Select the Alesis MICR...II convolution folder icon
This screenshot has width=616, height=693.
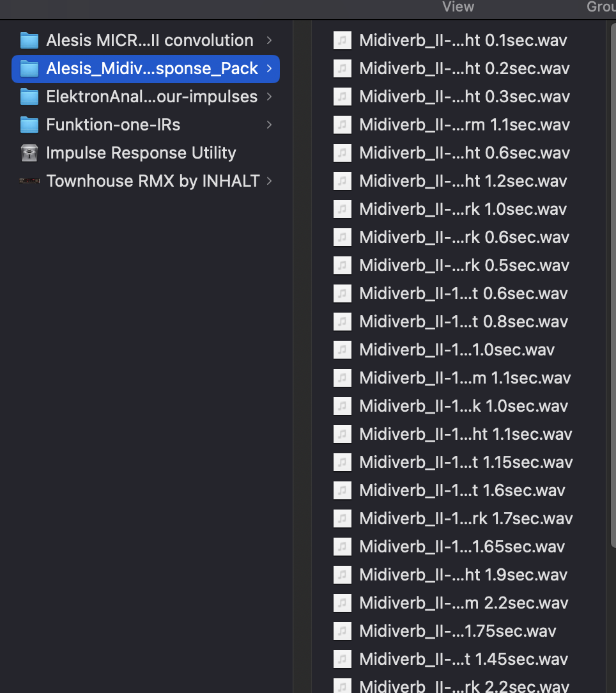coord(29,41)
